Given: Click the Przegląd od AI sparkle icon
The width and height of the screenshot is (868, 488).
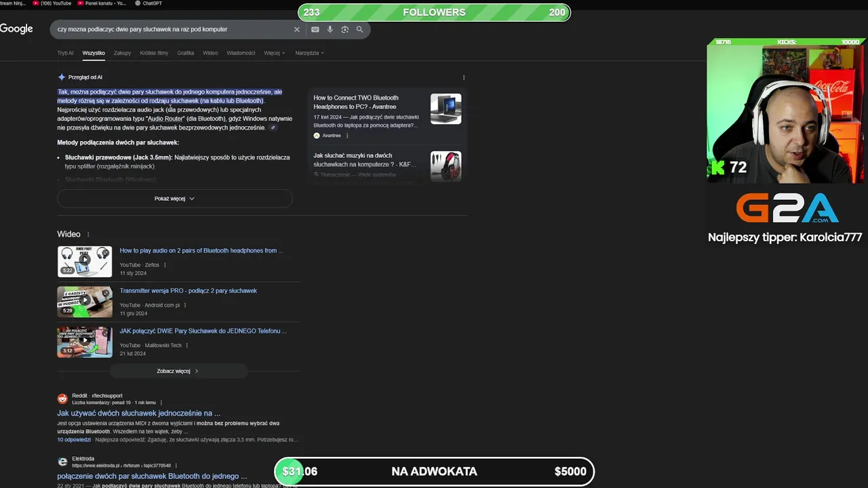Looking at the screenshot, I should click(x=62, y=77).
